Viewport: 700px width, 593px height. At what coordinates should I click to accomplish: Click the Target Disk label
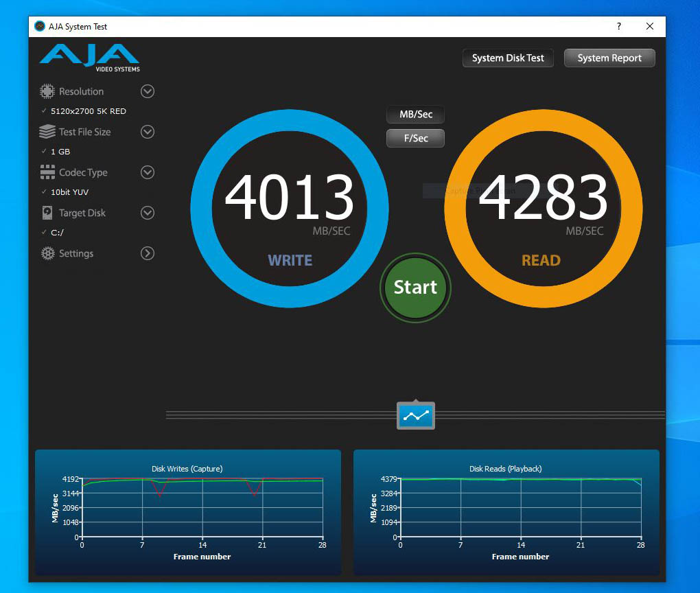[82, 213]
